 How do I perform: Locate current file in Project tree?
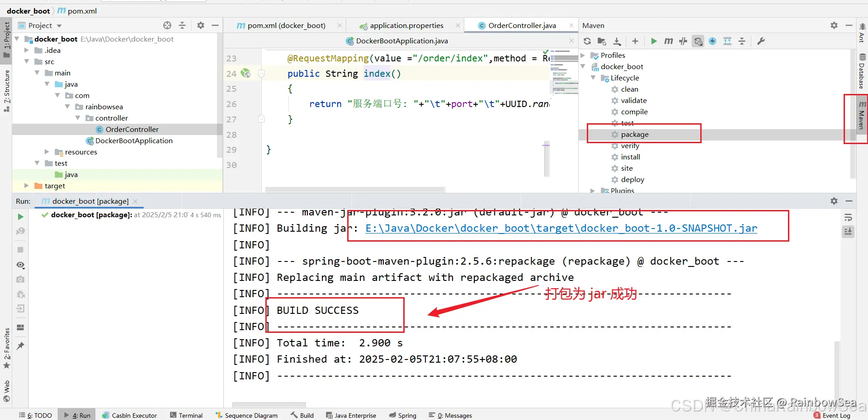tap(167, 25)
